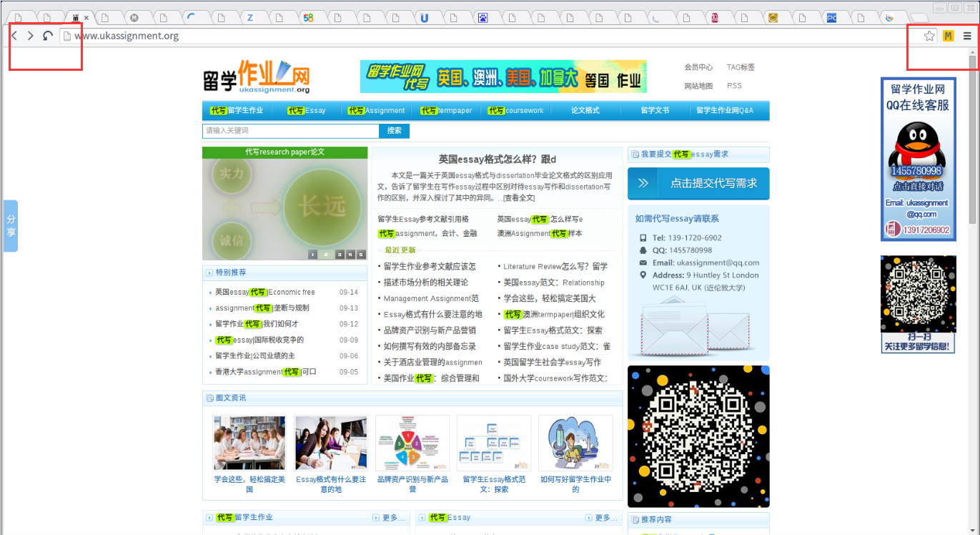Viewport: 980px width, 535px height.
Task: Click the 查看全文 read more link
Action: point(519,197)
